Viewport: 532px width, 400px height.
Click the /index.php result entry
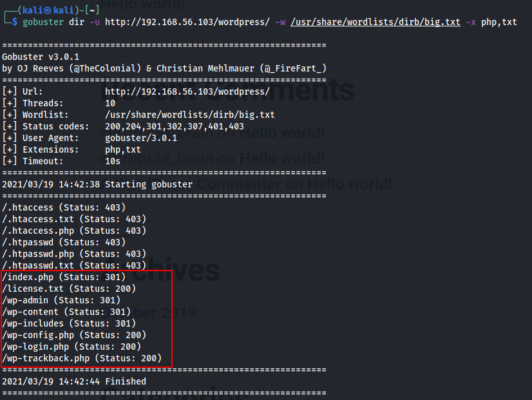click(64, 277)
